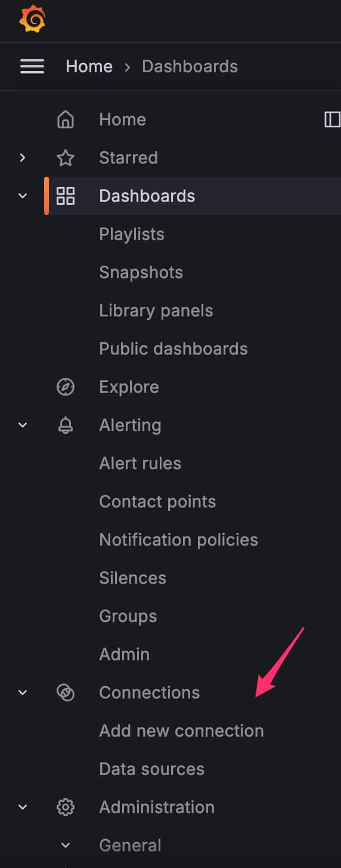Expand the Starred section chevron

[23, 158]
